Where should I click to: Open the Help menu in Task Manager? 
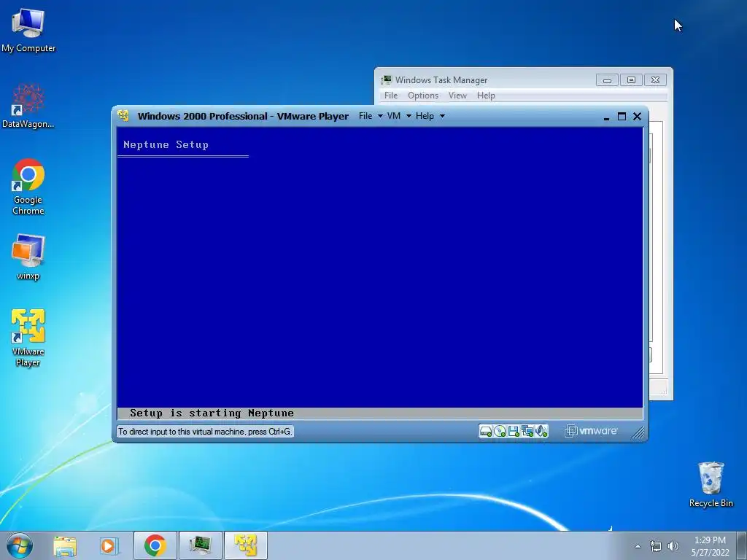[486, 96]
